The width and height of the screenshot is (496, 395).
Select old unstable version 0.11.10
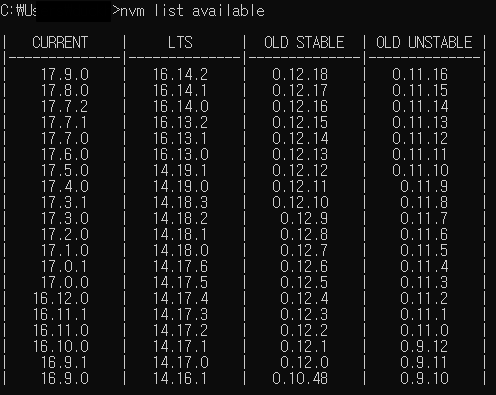420,170
